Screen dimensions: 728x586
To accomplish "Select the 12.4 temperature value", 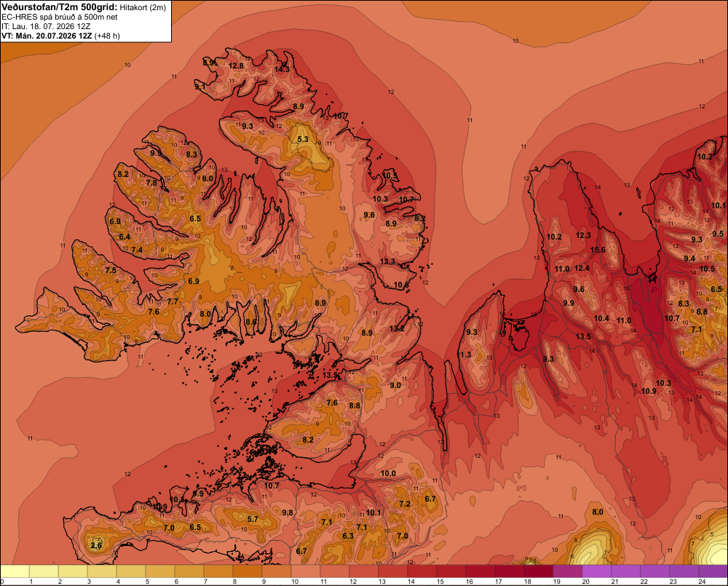I will [582, 268].
